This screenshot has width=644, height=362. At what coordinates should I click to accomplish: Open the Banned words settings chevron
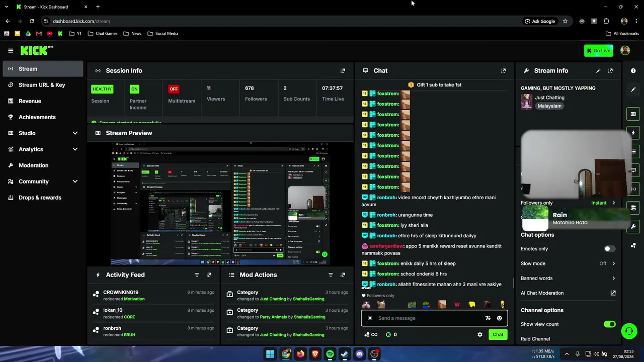pos(613,278)
